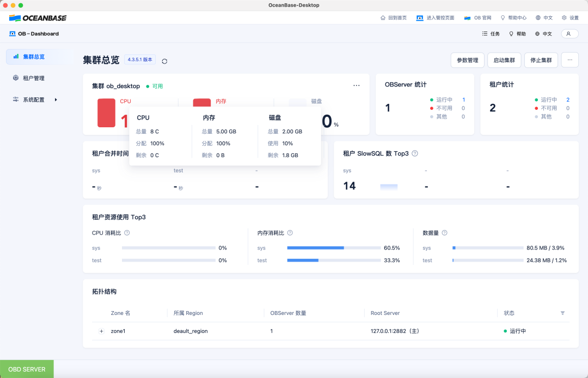Click test 数据量 bar showing 24.38 MB
Image resolution: width=588 pixels, height=378 pixels.
(x=488, y=261)
